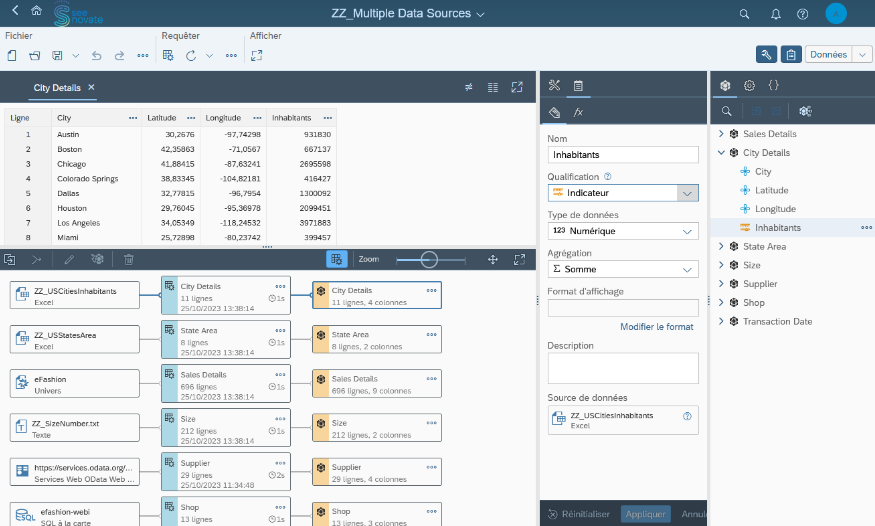This screenshot has width=875, height=526.
Task: Collapse the City Details tree node
Action: click(x=721, y=152)
